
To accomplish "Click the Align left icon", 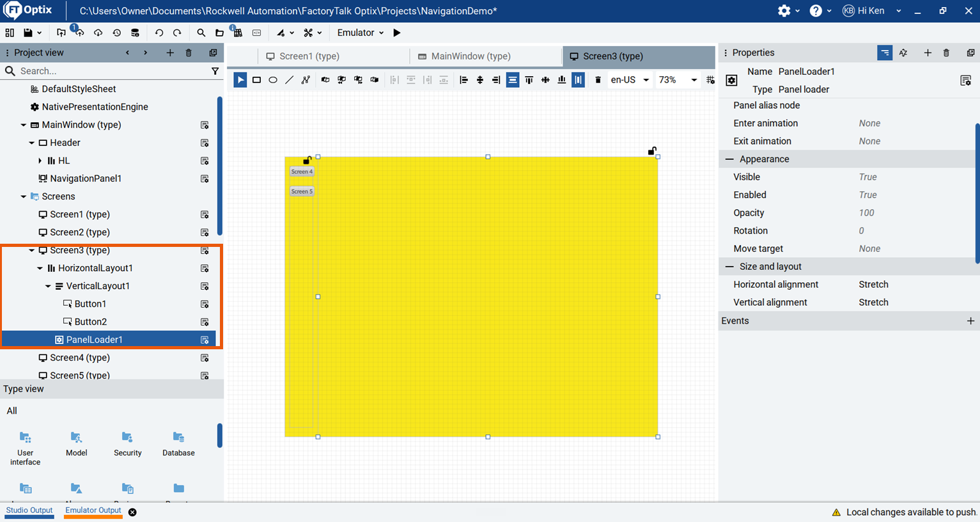I will coord(463,80).
